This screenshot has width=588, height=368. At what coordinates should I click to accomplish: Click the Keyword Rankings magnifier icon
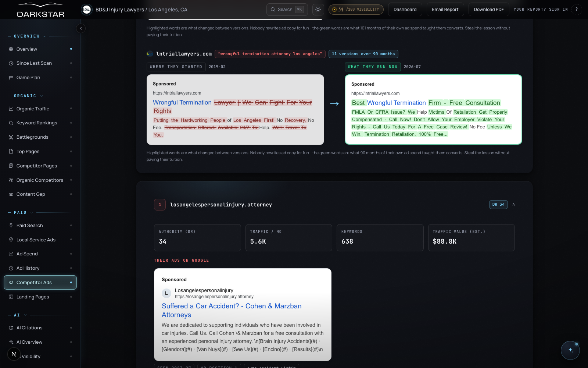click(x=11, y=123)
